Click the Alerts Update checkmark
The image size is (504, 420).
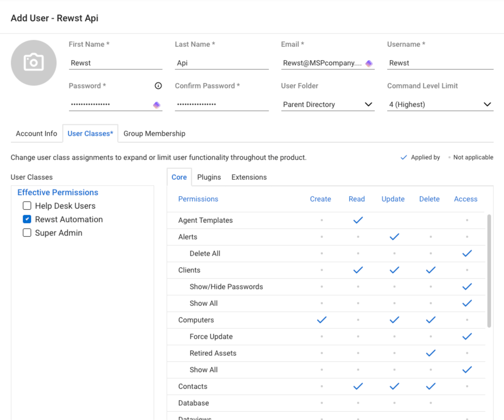coord(394,237)
